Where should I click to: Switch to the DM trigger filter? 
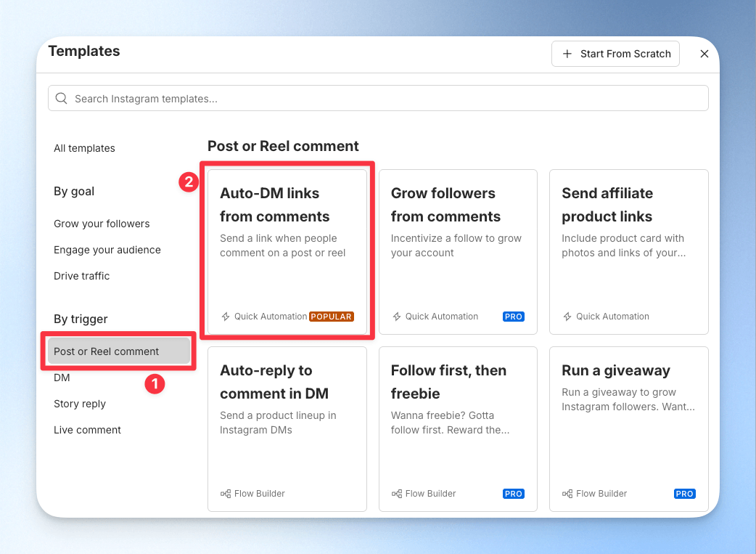coord(62,378)
